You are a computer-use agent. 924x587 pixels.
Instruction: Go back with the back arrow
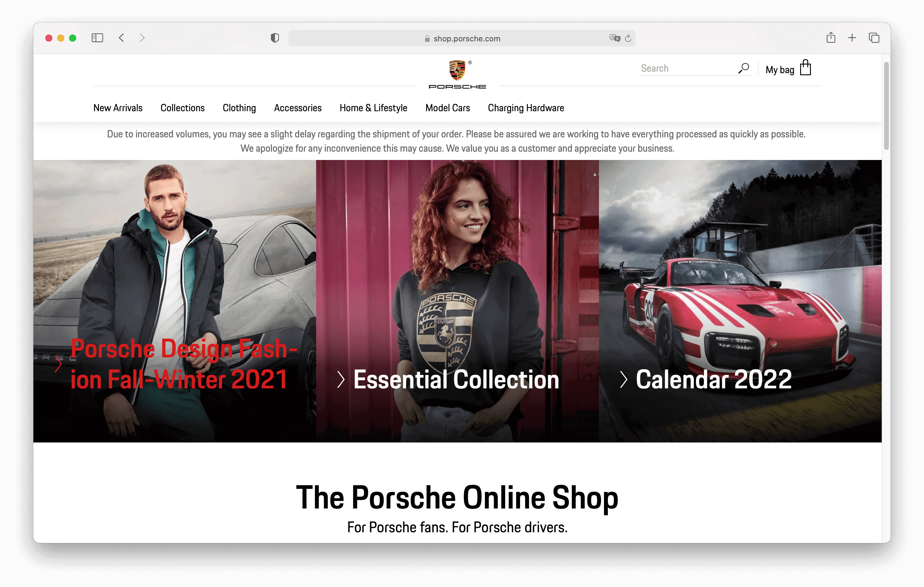[122, 38]
